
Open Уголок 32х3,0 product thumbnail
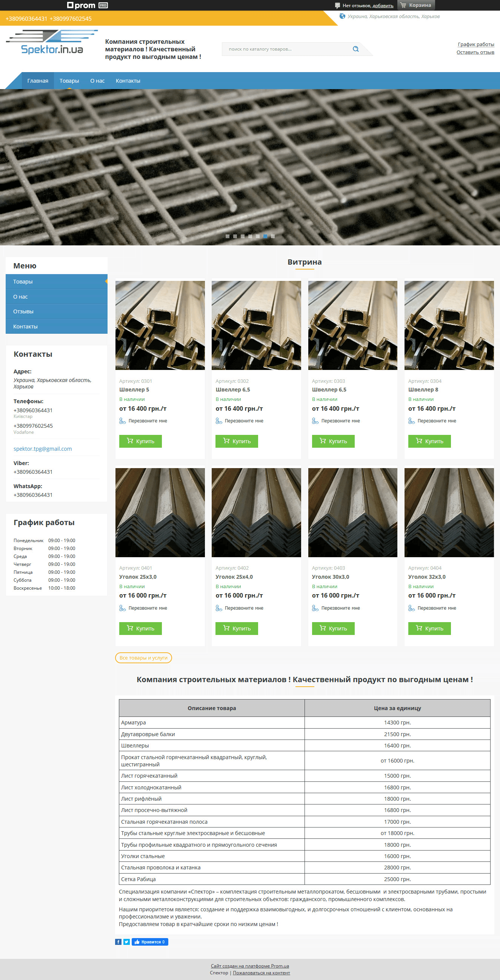(x=449, y=512)
